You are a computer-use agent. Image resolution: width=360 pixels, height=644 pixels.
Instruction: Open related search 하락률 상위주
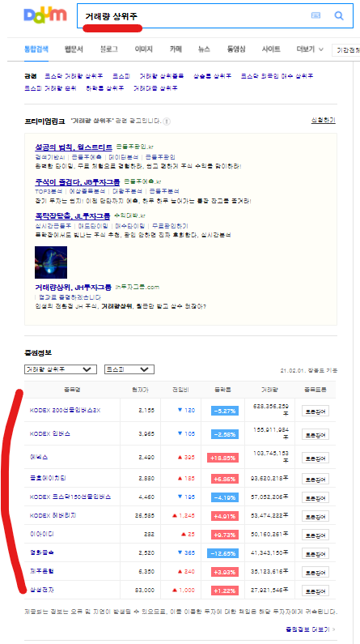105,88
